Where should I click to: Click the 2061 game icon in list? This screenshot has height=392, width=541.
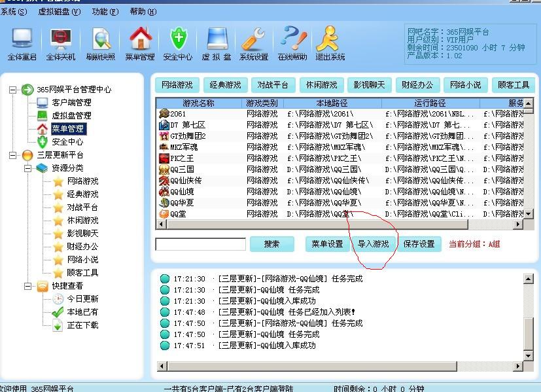point(164,113)
